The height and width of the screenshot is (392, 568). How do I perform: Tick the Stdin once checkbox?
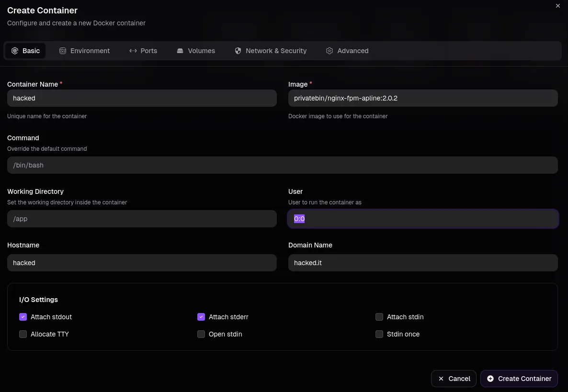coord(379,334)
